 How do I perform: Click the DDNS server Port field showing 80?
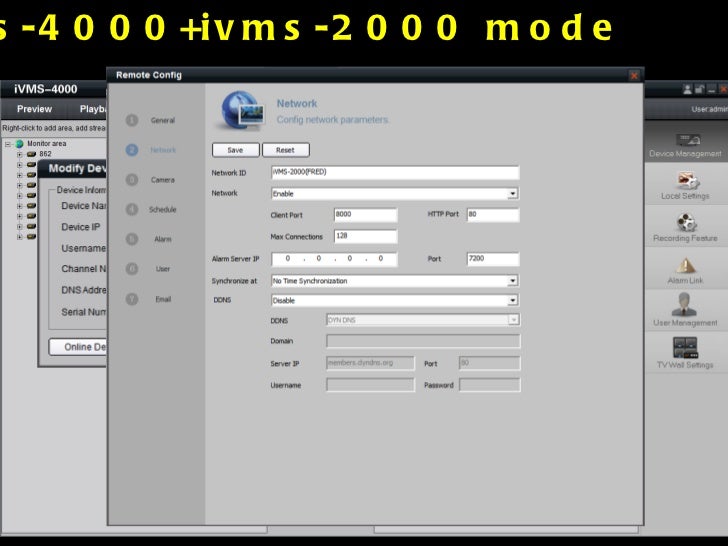click(x=489, y=363)
